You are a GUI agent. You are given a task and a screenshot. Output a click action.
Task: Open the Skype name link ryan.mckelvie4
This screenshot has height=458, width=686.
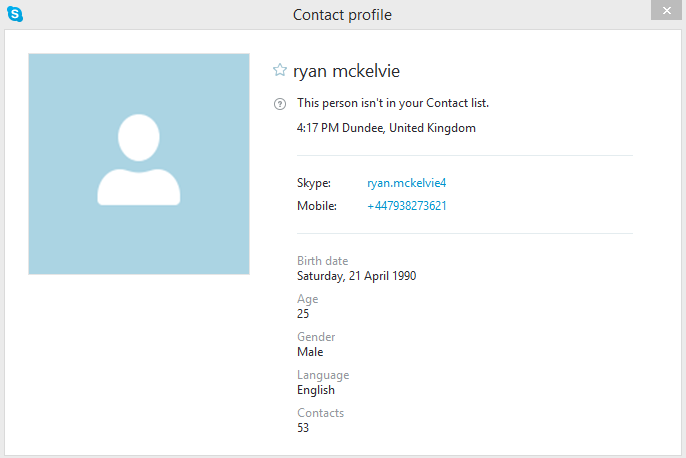(x=406, y=183)
